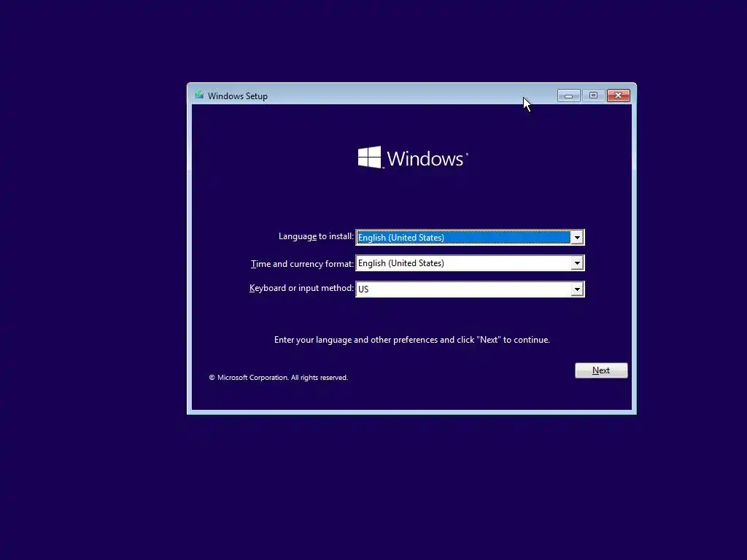Open the Language to install dropdown arrow

(x=577, y=237)
